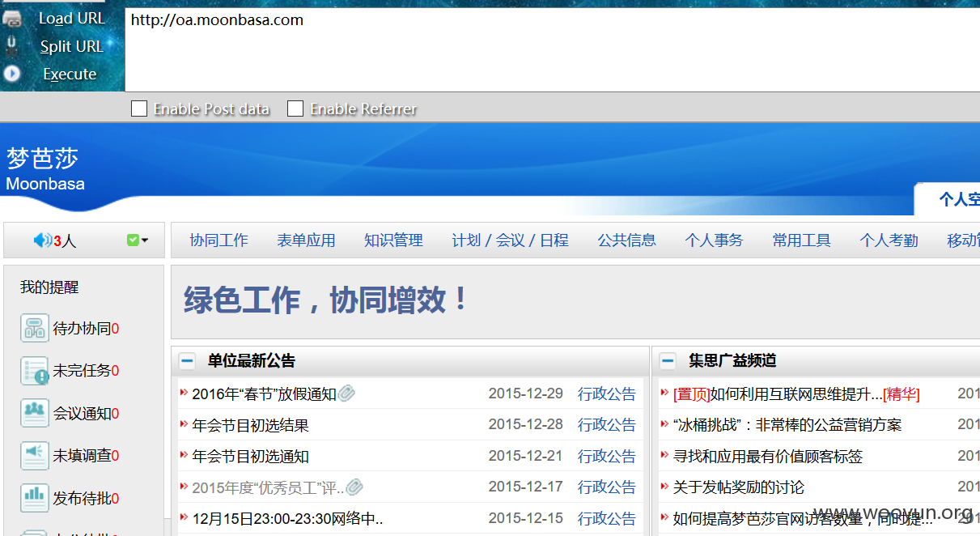Image resolution: width=980 pixels, height=536 pixels.
Task: Open the green status dropdown arrow
Action: (x=145, y=240)
